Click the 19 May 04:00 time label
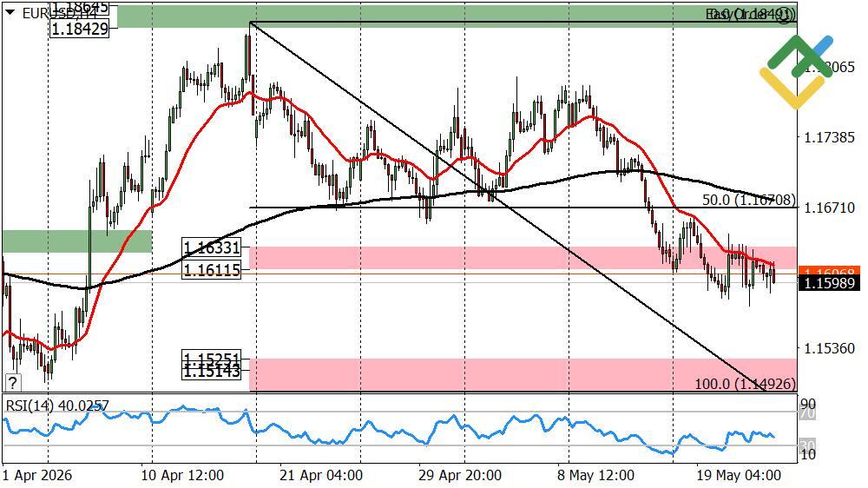868x488 pixels. pyautogui.click(x=739, y=475)
